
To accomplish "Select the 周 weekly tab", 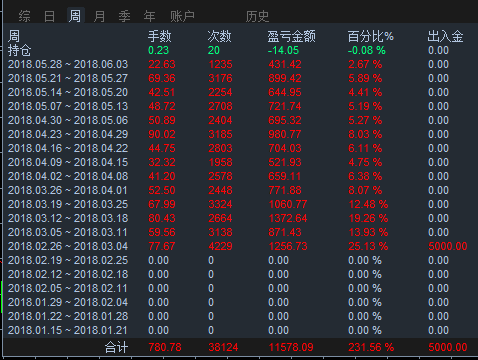I will pyautogui.click(x=75, y=16).
